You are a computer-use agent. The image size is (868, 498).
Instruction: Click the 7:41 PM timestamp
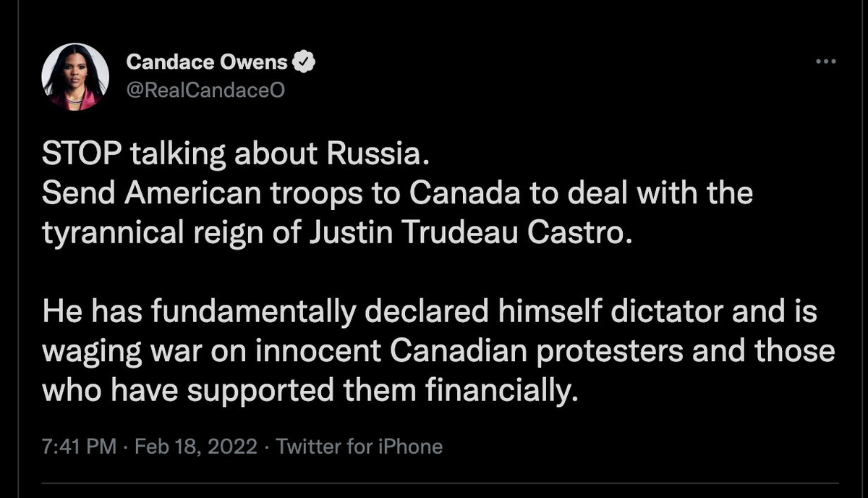[80, 447]
